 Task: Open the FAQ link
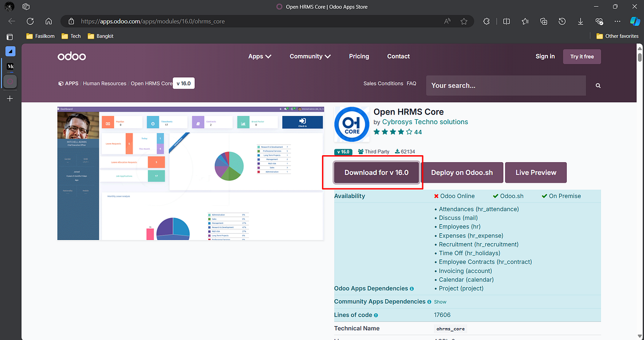412,84
